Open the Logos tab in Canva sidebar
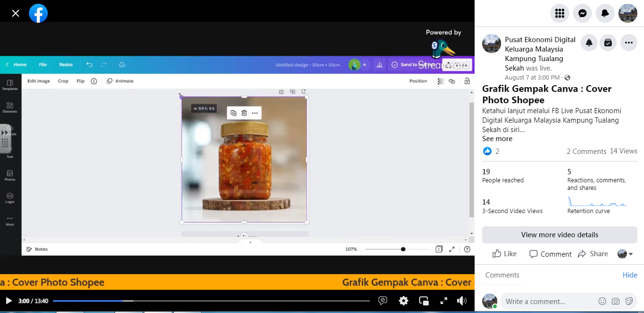 point(9,198)
